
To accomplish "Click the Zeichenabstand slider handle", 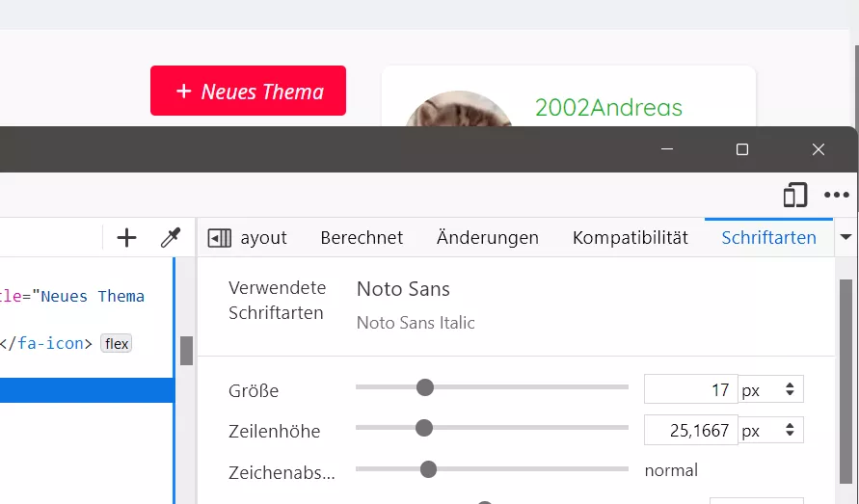I will [428, 469].
